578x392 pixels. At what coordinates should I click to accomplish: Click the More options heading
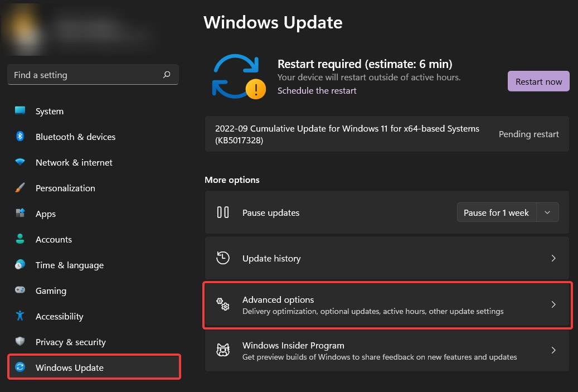coord(232,180)
